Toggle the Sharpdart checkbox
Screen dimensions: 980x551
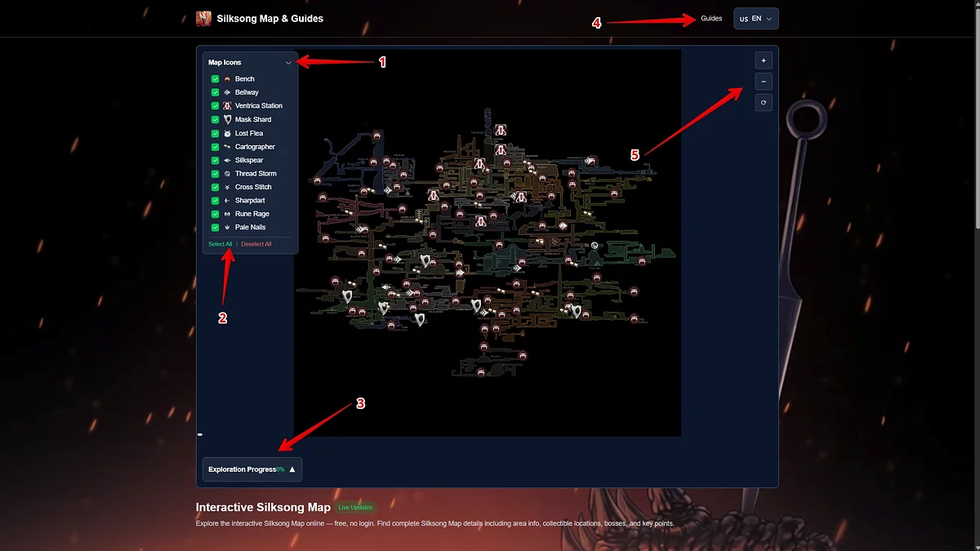click(216, 201)
